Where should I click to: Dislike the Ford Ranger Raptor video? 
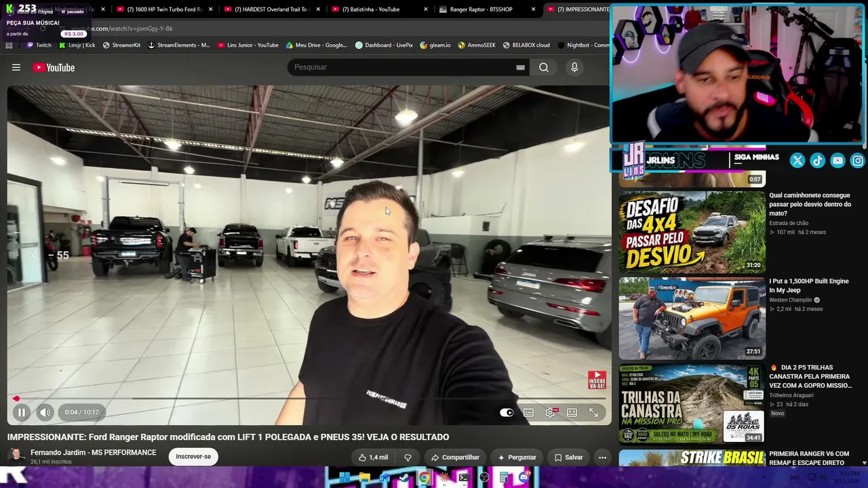408,457
